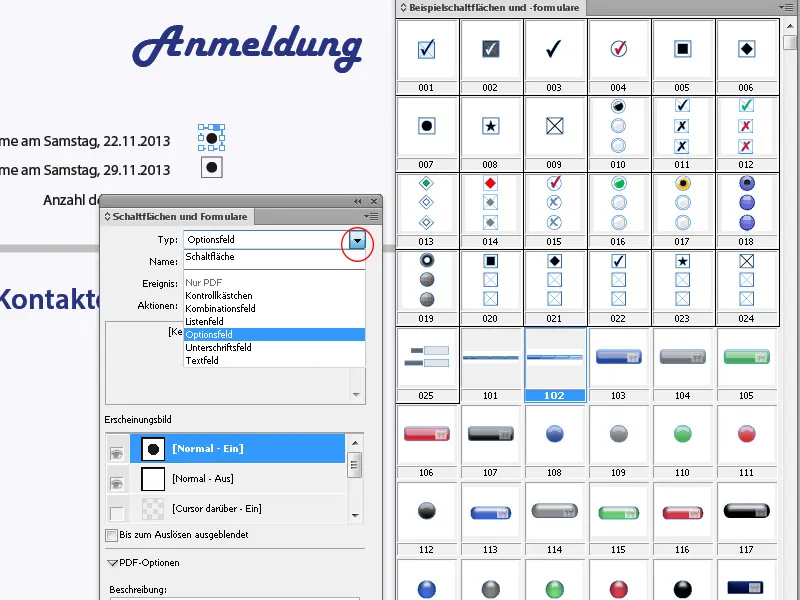
Task: Cycle Beispielschaltflächen panel view size
Action: (403, 8)
